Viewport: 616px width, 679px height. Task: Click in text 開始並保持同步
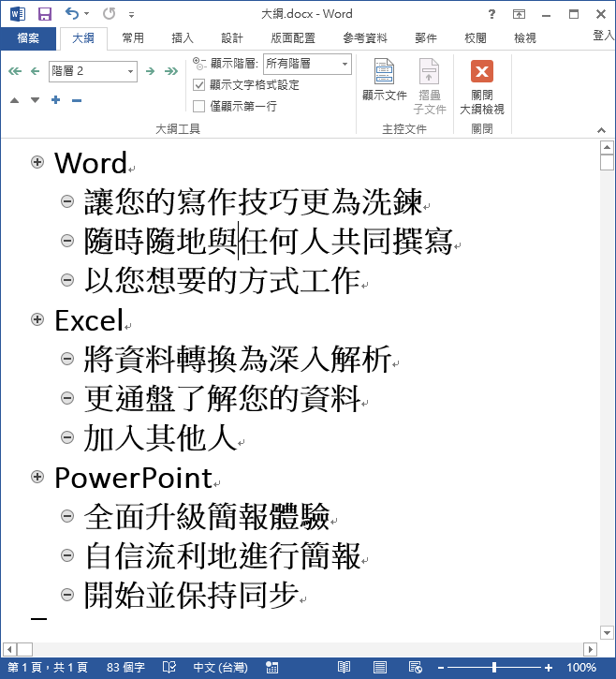click(192, 595)
